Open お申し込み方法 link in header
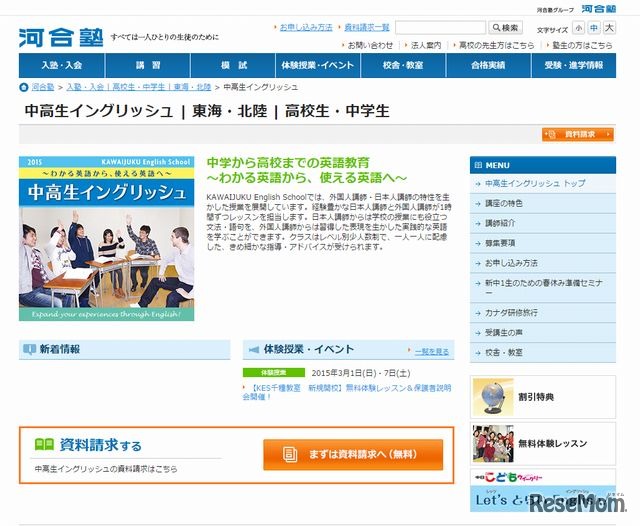 pos(306,27)
